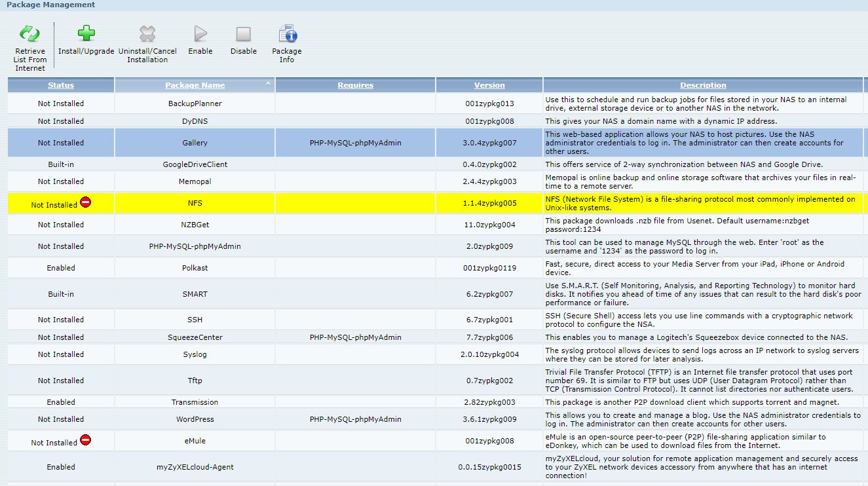Image resolution: width=868 pixels, height=486 pixels.
Task: Click red stop icon in NFS row
Action: (85, 202)
